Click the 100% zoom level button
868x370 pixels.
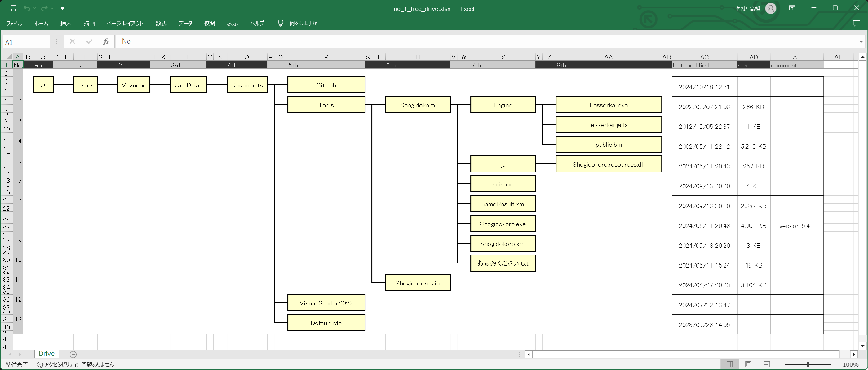[850, 364]
